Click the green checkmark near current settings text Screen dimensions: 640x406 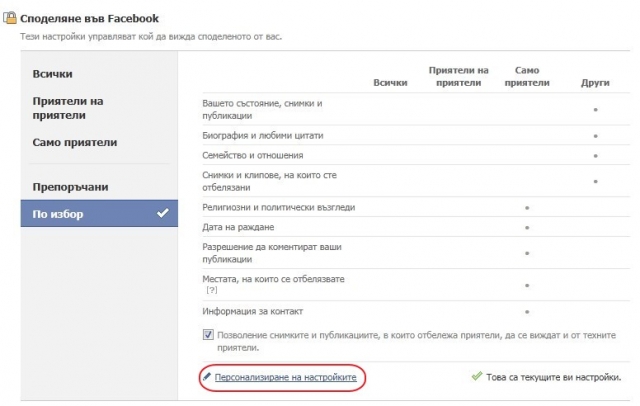click(477, 376)
